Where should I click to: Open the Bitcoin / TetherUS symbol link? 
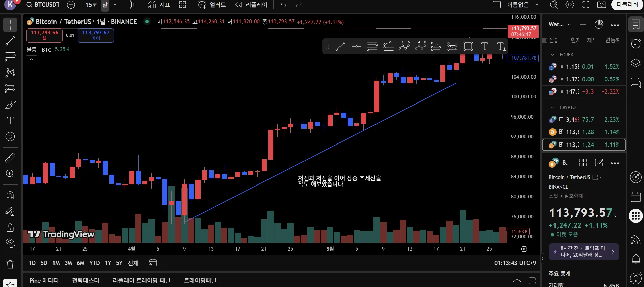tap(573, 177)
